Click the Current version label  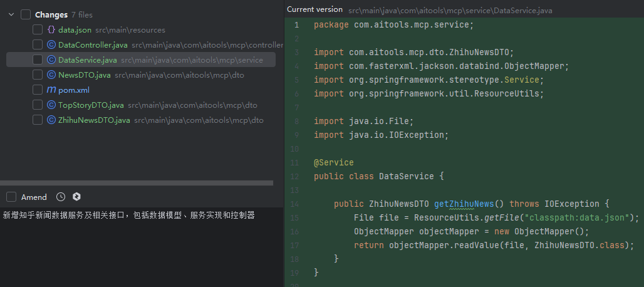click(314, 9)
